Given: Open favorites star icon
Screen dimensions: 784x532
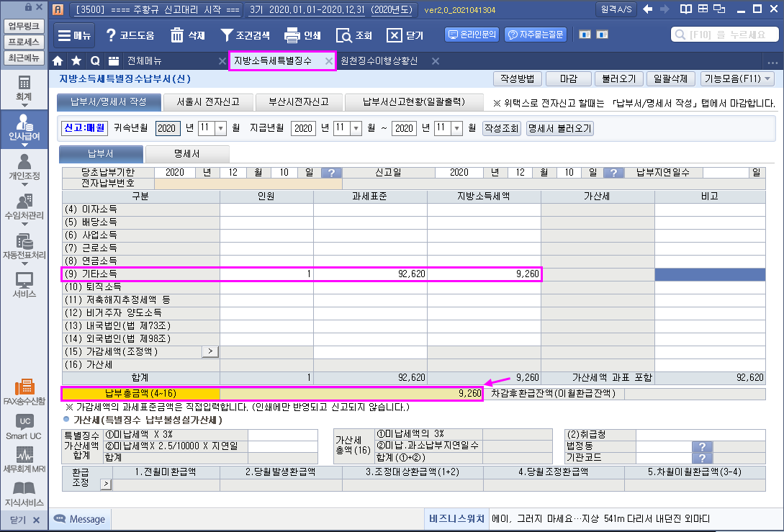Looking at the screenshot, I should click(x=76, y=61).
